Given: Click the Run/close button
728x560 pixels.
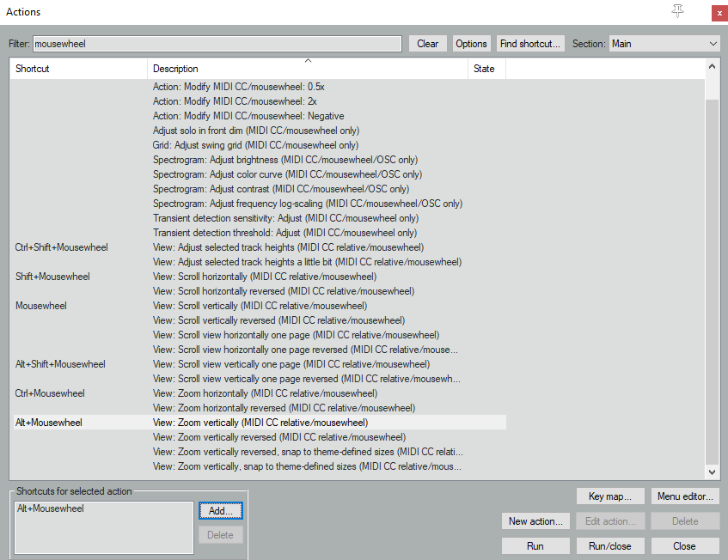Looking at the screenshot, I should point(610,546).
